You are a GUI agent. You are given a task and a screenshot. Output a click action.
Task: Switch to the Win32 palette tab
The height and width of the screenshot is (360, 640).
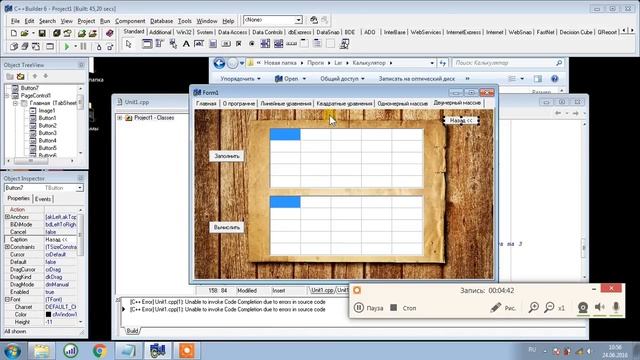(184, 32)
